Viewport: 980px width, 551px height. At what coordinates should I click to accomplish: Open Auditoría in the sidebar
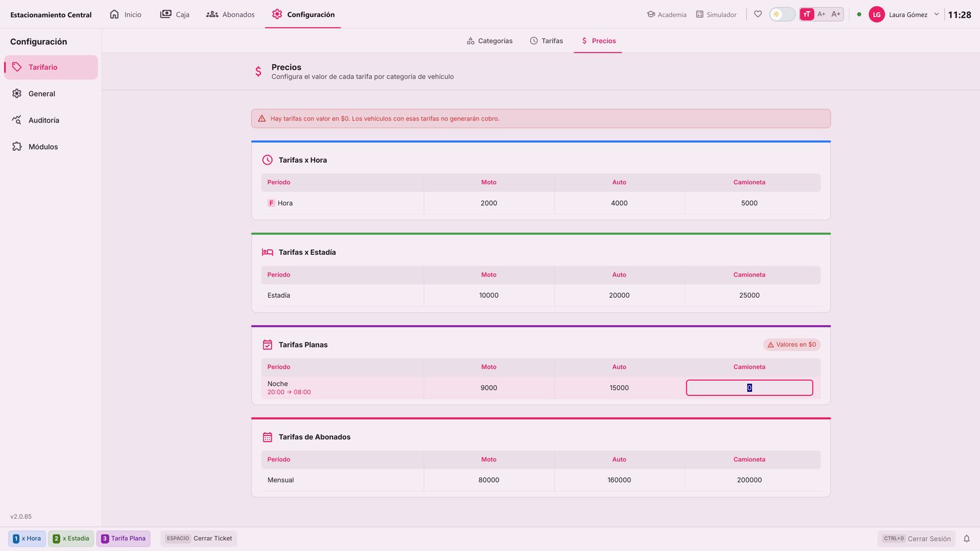(51, 120)
